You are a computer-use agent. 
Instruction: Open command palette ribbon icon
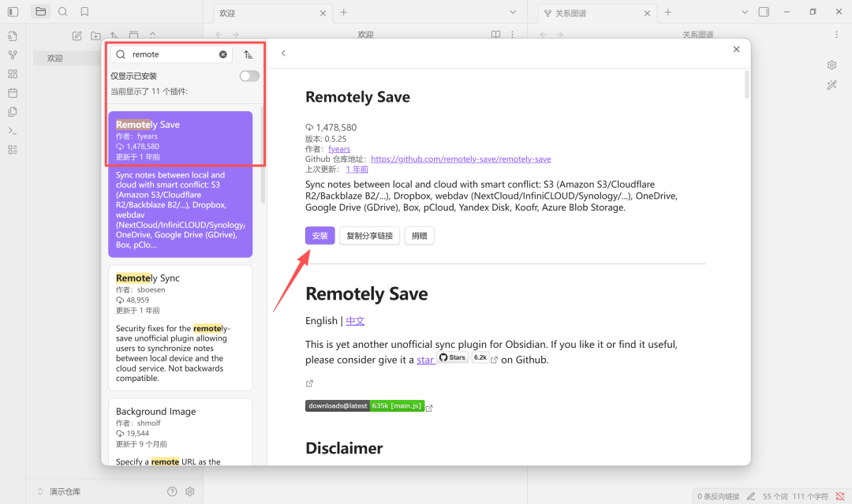pyautogui.click(x=13, y=131)
